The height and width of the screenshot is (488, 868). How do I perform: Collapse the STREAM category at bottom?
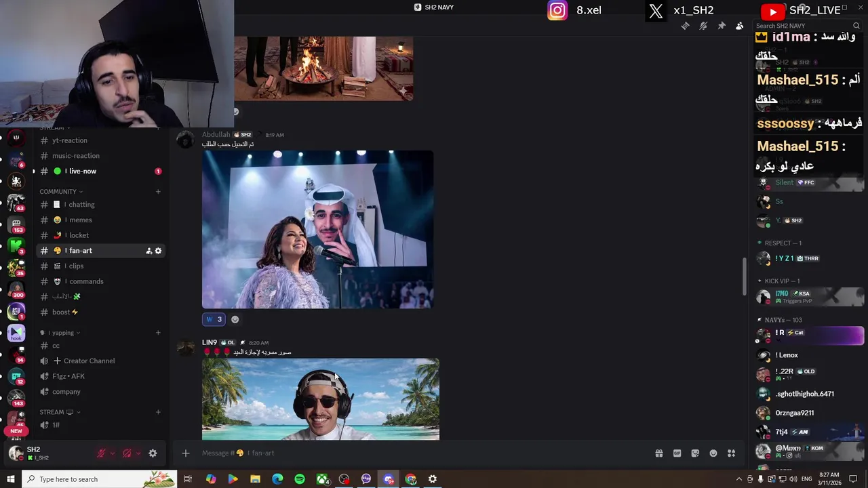60,412
